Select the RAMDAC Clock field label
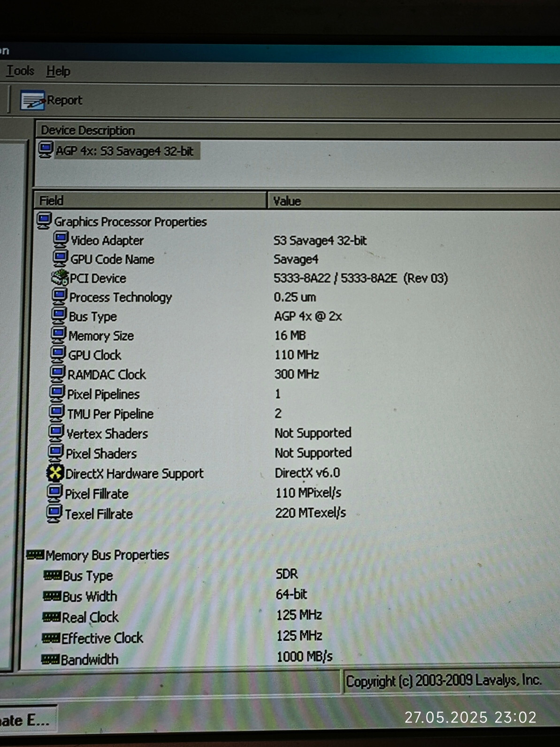This screenshot has height=747, width=560. [107, 375]
